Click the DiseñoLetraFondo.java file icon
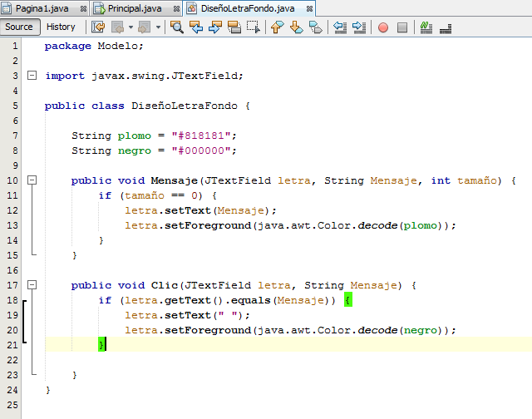Screen dimensions: 532x419 (x=192, y=8)
